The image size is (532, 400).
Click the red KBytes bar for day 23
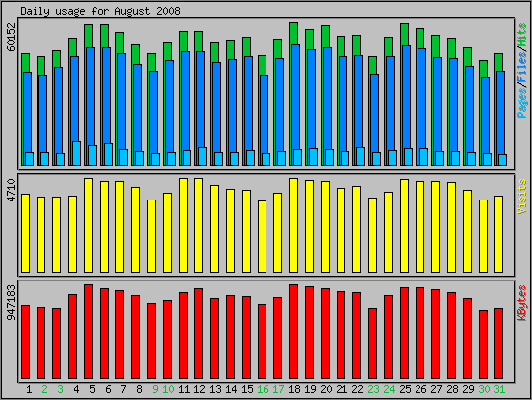372,344
